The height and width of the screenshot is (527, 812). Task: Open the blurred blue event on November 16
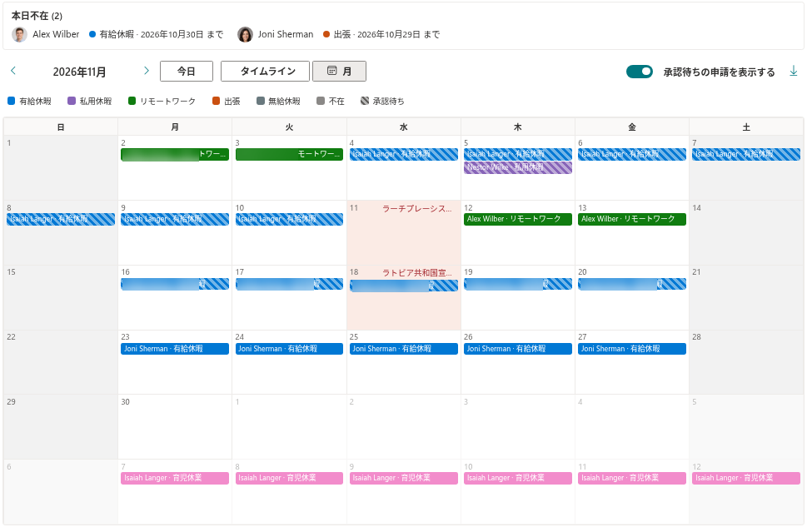(175, 284)
